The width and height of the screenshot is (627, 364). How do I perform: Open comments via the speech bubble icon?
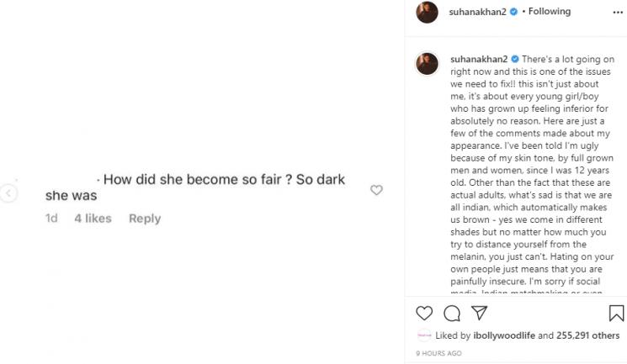tap(452, 314)
